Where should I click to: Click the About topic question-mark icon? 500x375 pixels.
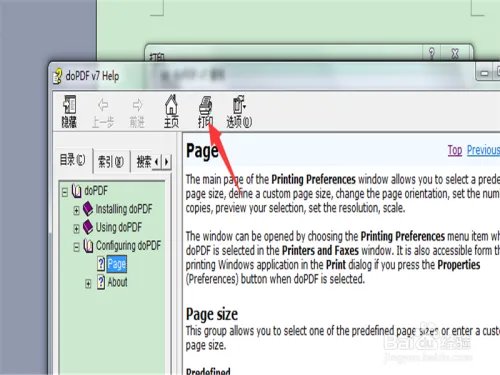[x=101, y=282]
